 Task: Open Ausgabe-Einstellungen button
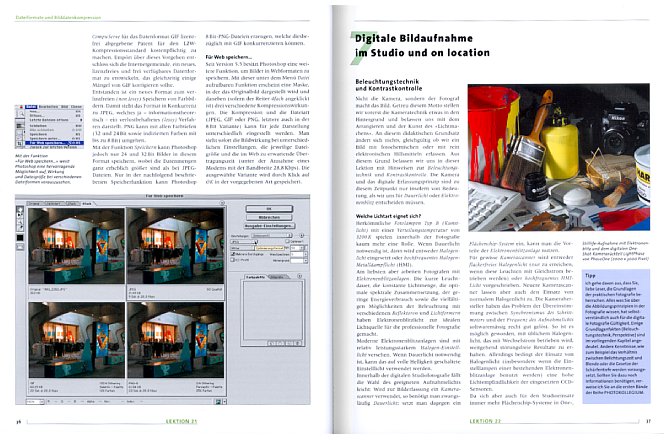[x=269, y=226]
